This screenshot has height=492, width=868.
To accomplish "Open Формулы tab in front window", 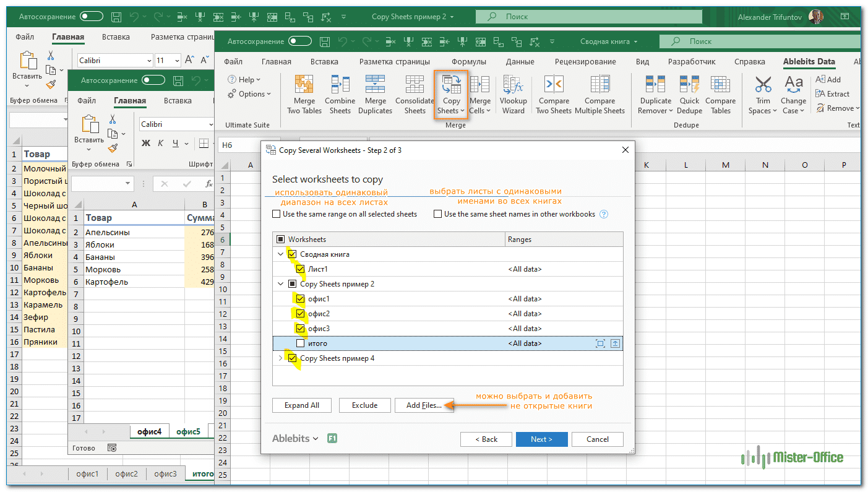I will 469,62.
